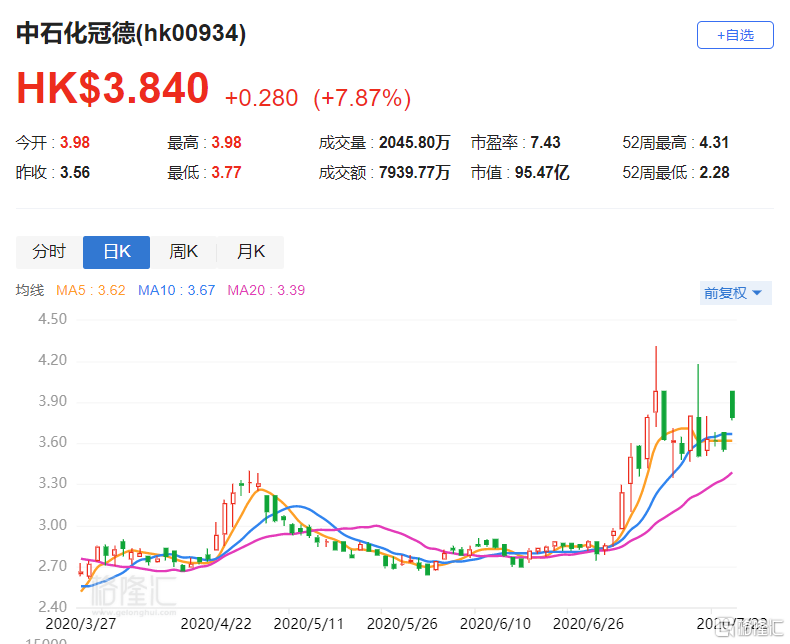Click the 均线 label above the chart
Viewport: 790px width, 644px height.
pyautogui.click(x=30, y=291)
